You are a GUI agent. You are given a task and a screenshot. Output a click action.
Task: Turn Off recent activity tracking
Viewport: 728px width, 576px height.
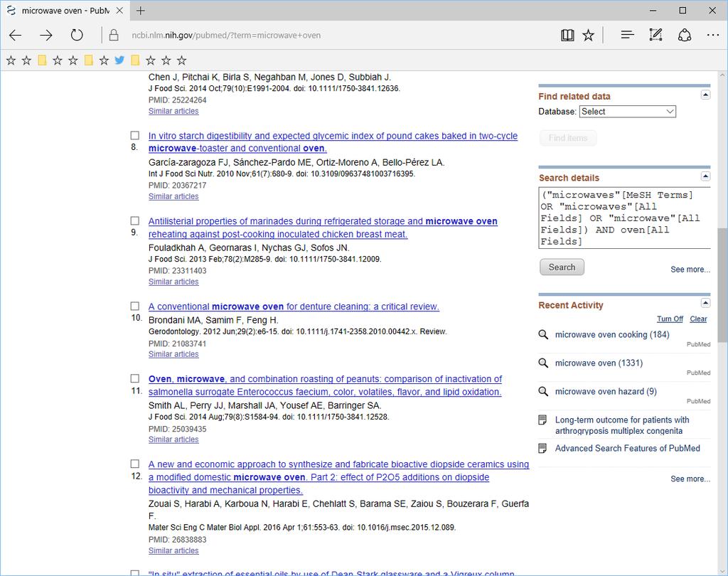[670, 319]
